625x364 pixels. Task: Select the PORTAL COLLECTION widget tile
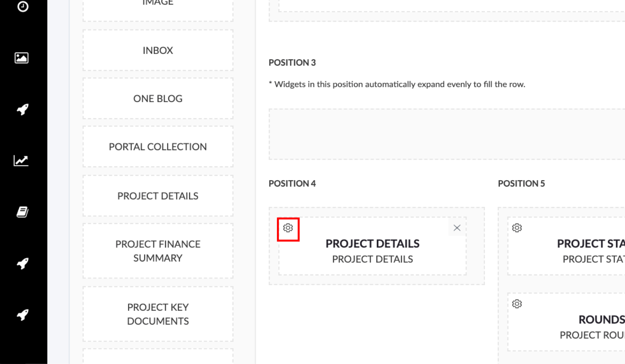click(x=158, y=147)
